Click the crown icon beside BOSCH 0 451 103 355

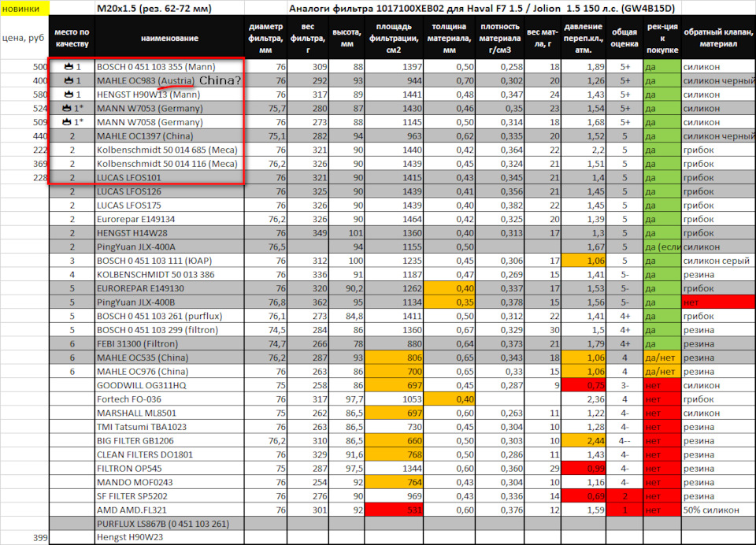click(x=69, y=67)
